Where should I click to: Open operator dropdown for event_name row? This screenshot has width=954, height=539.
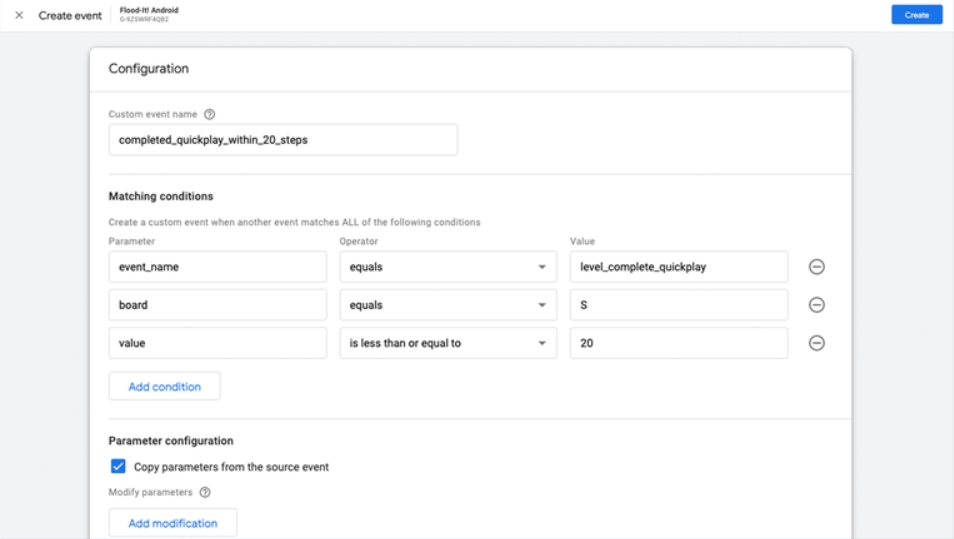(x=447, y=267)
